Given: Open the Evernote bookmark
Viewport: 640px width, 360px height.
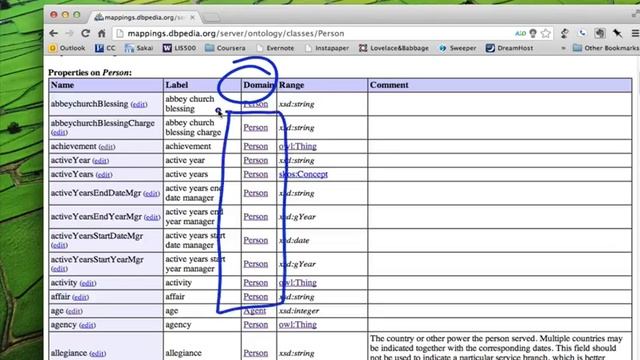Looking at the screenshot, I should 275,48.
